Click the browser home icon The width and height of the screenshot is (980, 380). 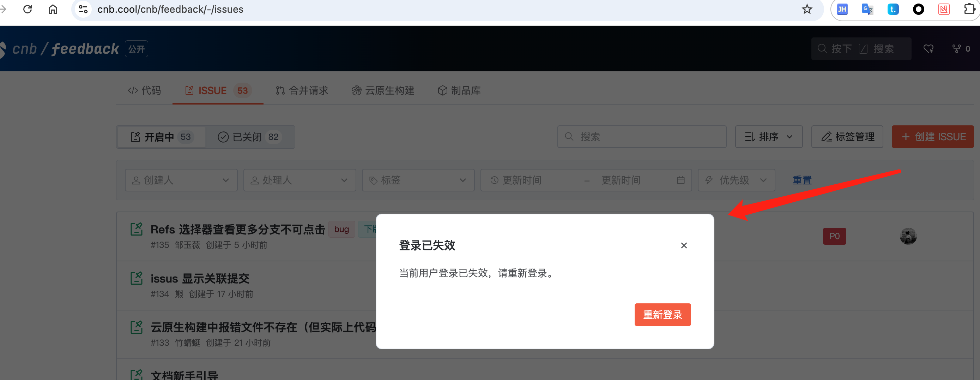(x=53, y=9)
